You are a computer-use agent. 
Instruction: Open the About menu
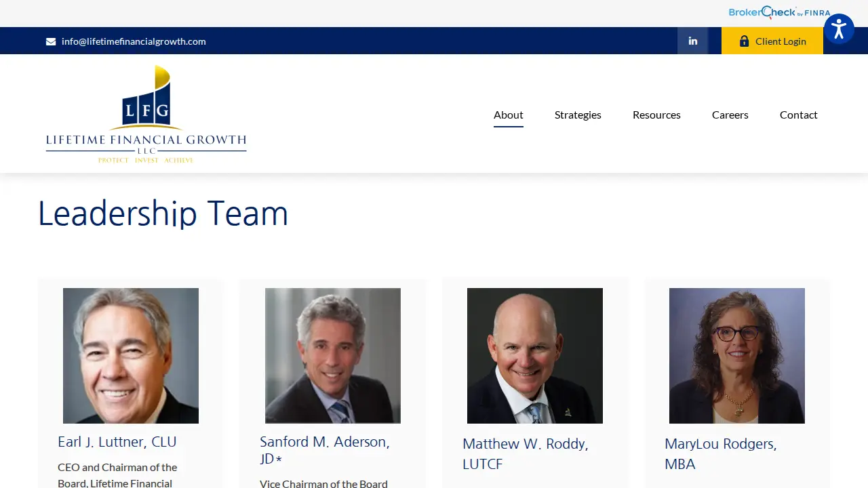(x=509, y=115)
